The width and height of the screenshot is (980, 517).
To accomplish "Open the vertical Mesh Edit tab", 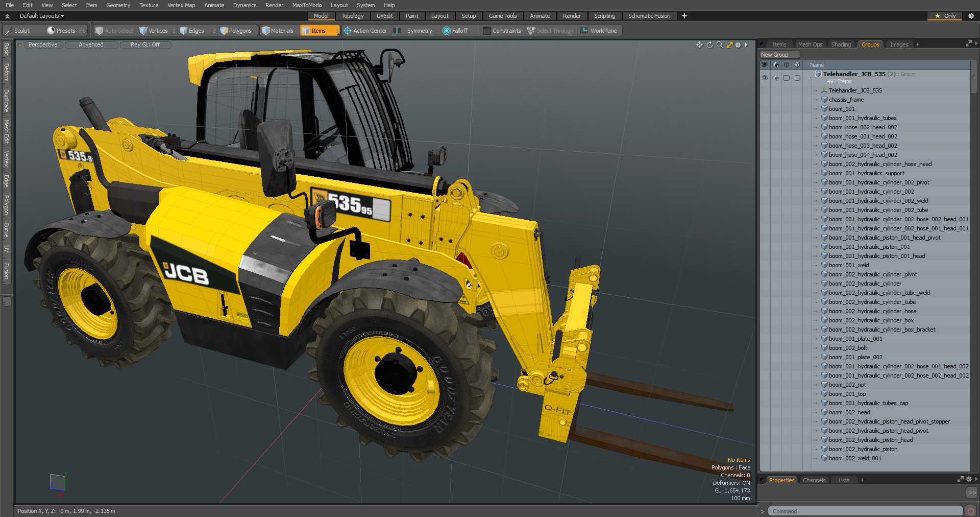I will tap(7, 131).
